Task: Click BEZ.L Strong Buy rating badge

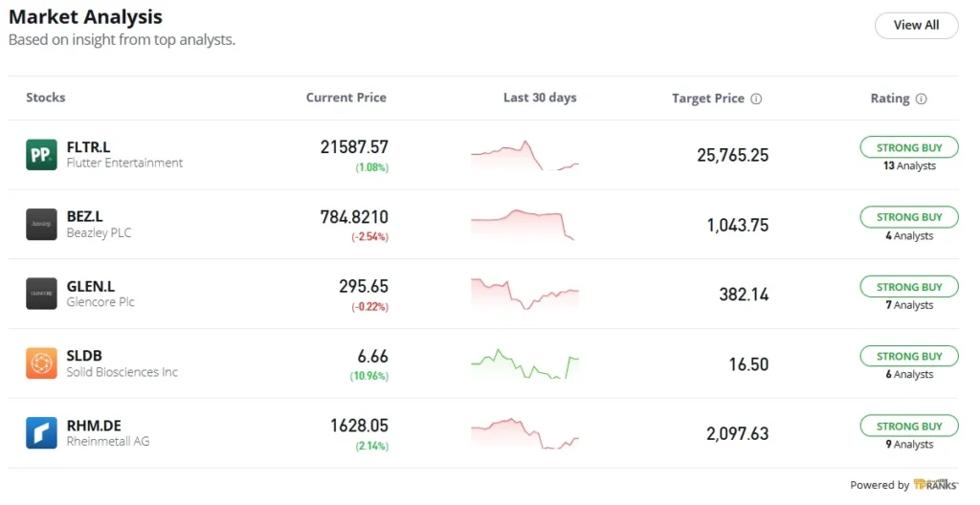Action: point(909,217)
